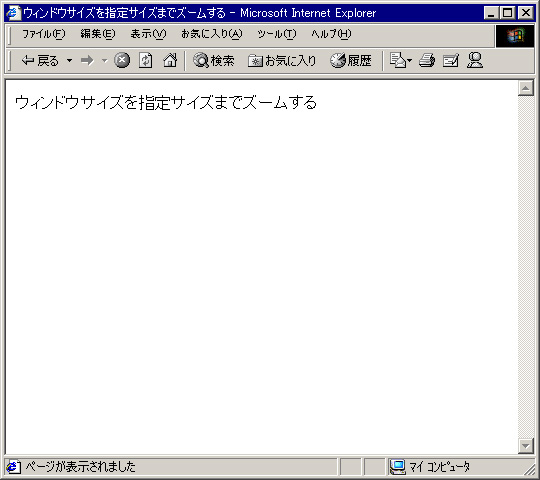The height and width of the screenshot is (480, 540).
Task: Open the 履歴 (History) toolbar button
Action: pyautogui.click(x=351, y=61)
